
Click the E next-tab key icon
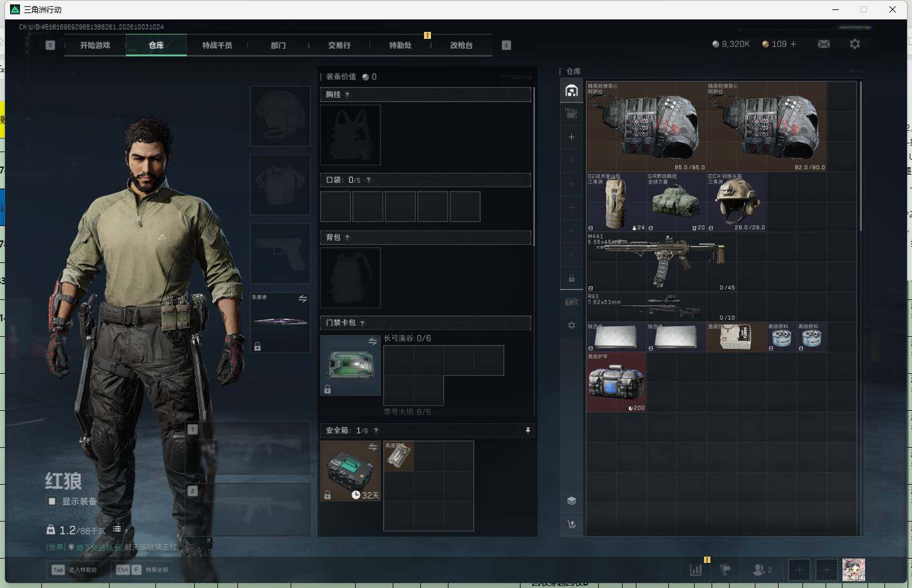506,45
